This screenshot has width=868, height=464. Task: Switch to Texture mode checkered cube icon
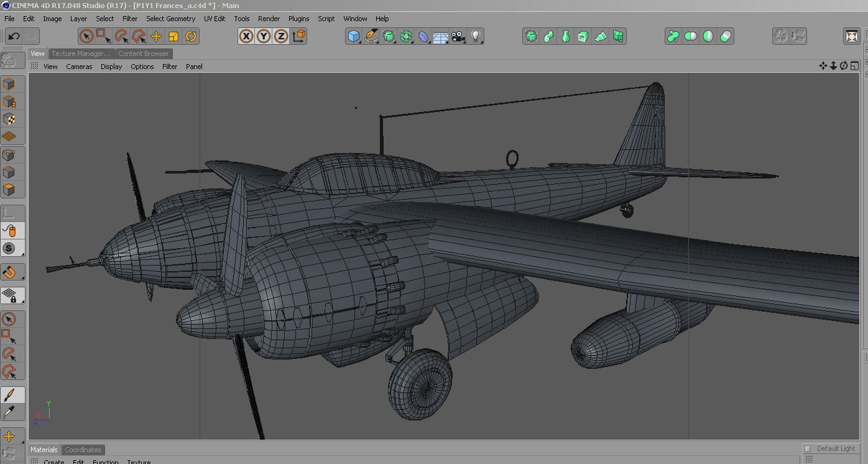(x=9, y=119)
